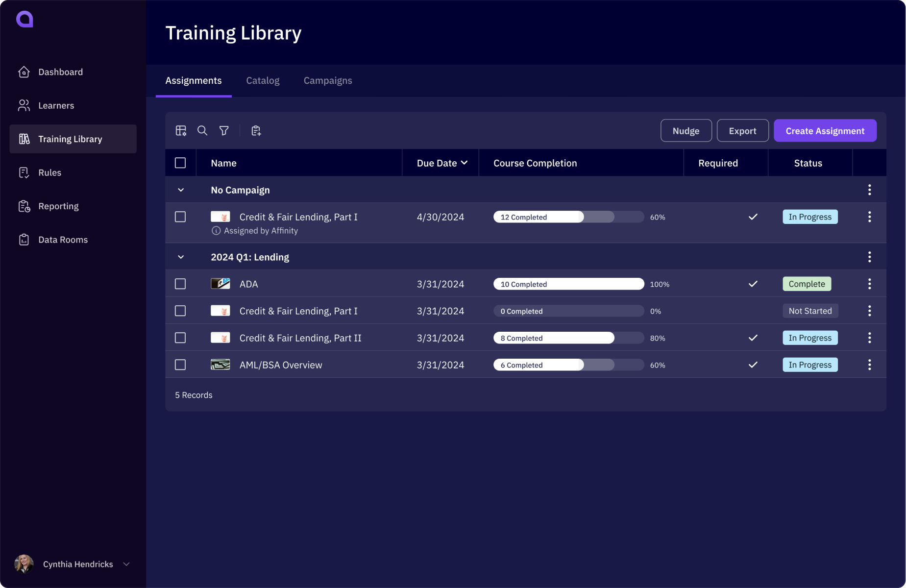Open Reporting from the sidebar icon
Viewport: 906px width, 588px height.
[24, 206]
